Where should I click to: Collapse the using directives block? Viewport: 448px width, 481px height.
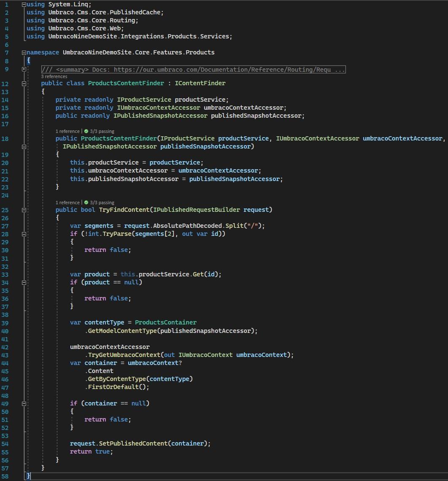point(24,5)
